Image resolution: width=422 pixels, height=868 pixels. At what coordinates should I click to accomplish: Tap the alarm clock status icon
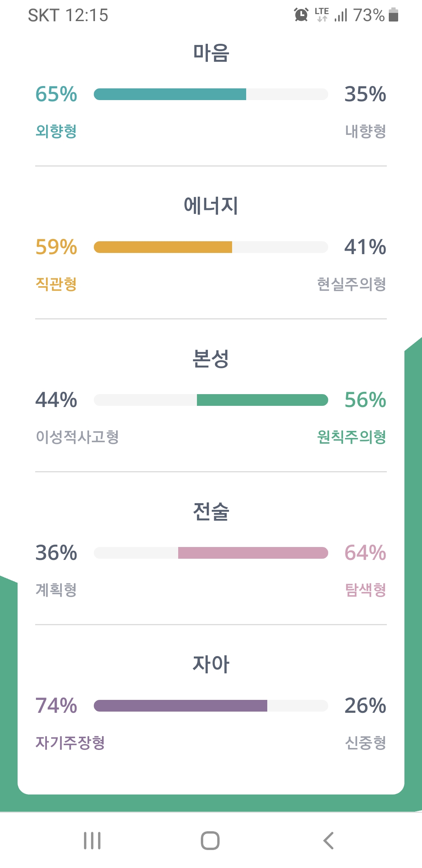click(301, 15)
